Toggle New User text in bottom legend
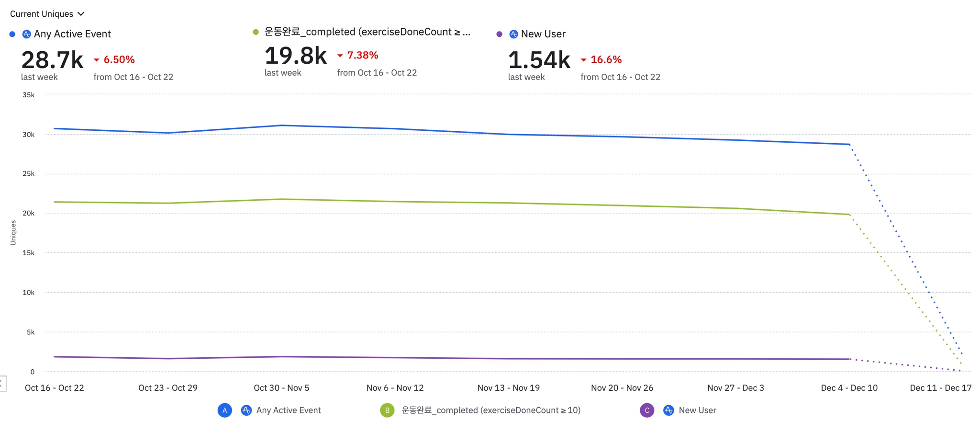980x421 pixels. [x=697, y=410]
